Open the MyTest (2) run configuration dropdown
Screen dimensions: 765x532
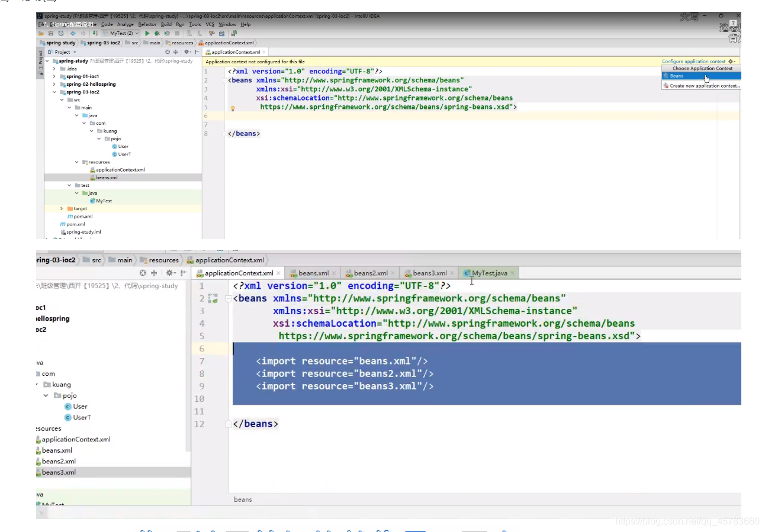[x=121, y=33]
